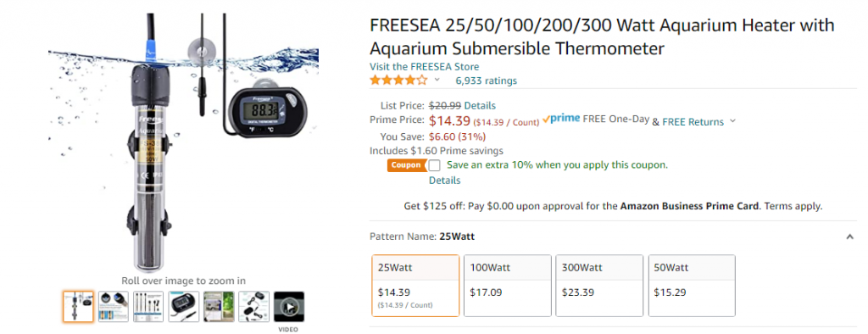Open the List Price Details link

point(480,105)
